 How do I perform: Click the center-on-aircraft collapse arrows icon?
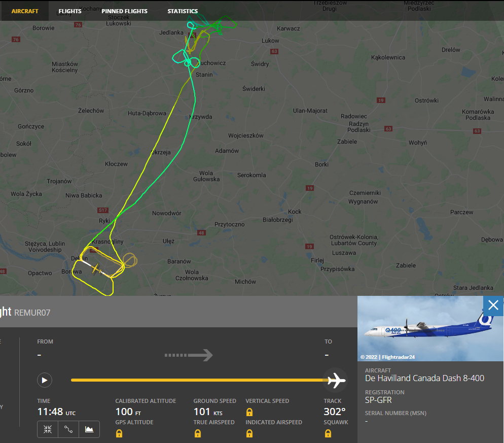pos(48,429)
